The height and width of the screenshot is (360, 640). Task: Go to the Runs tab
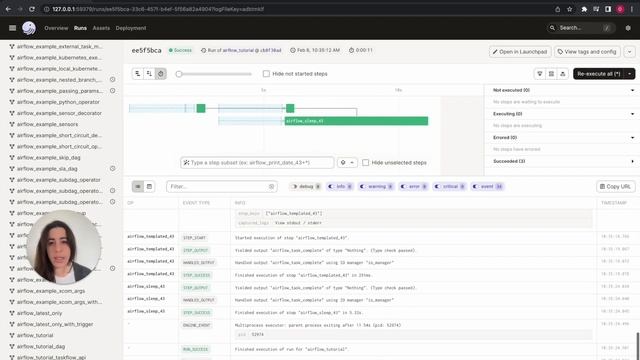click(x=80, y=28)
